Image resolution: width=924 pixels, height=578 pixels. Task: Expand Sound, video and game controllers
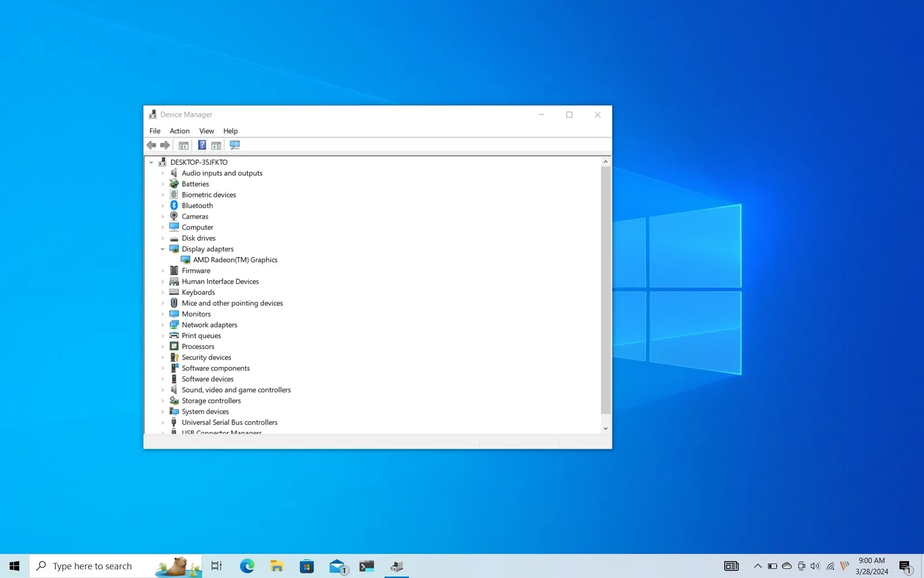tap(163, 390)
